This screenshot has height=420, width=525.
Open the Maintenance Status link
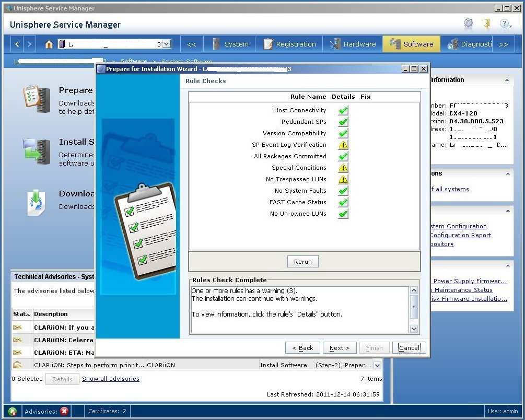click(x=462, y=290)
